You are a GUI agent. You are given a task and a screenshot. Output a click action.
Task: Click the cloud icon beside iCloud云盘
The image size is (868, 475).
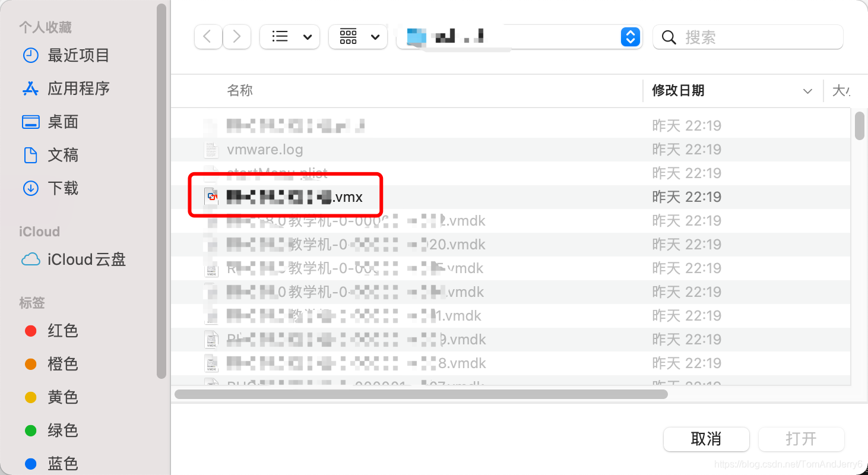pos(30,259)
